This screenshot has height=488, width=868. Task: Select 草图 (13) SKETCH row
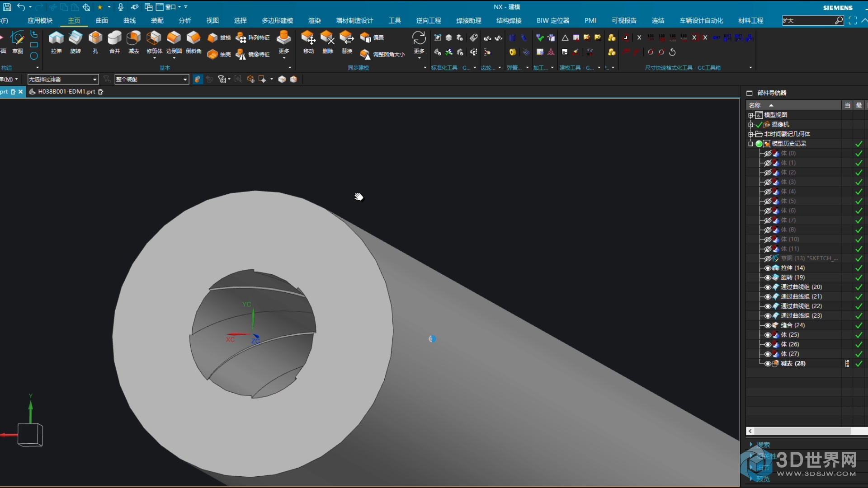[809, 258]
